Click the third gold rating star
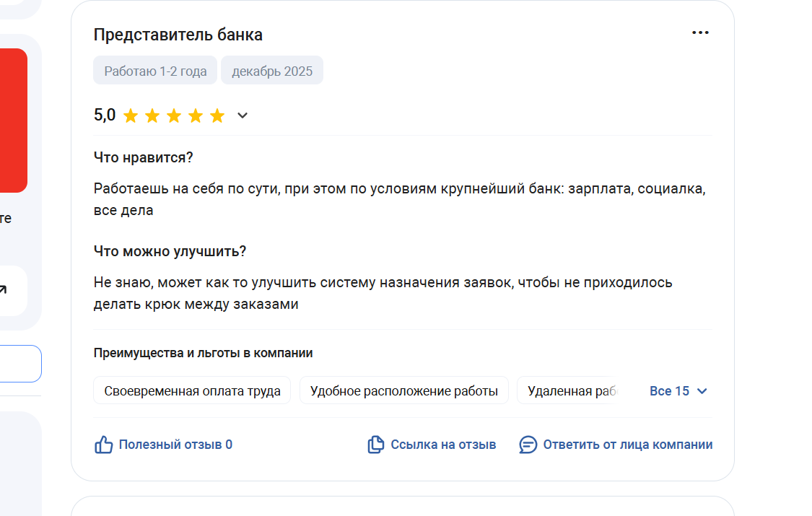The image size is (812, 516). coord(174,115)
